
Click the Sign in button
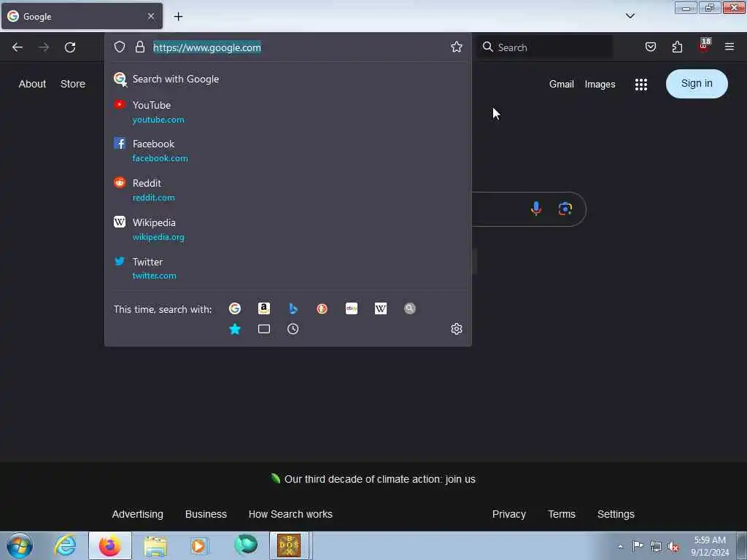coord(697,84)
